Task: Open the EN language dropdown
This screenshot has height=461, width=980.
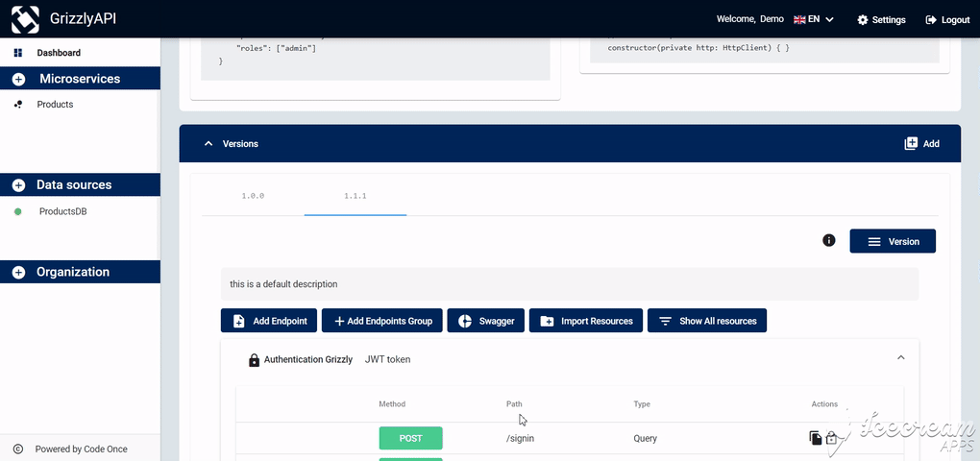Action: pos(814,19)
